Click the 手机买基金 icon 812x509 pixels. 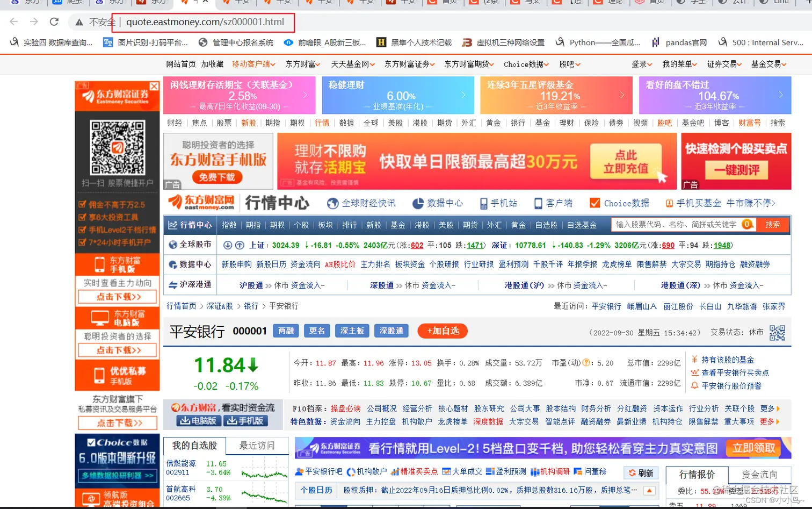tap(669, 203)
